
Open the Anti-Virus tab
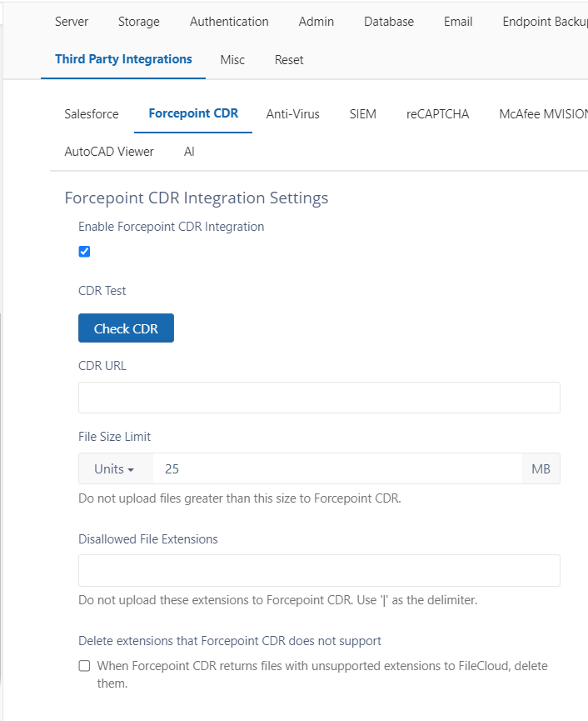[x=292, y=114]
